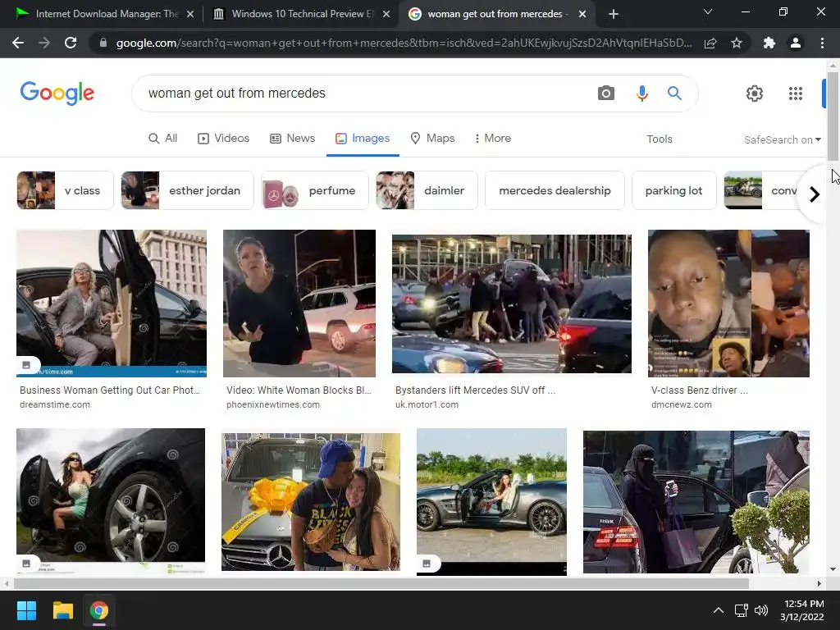Click the search query input field
Viewport: 840px width, 630px height.
[x=364, y=94]
